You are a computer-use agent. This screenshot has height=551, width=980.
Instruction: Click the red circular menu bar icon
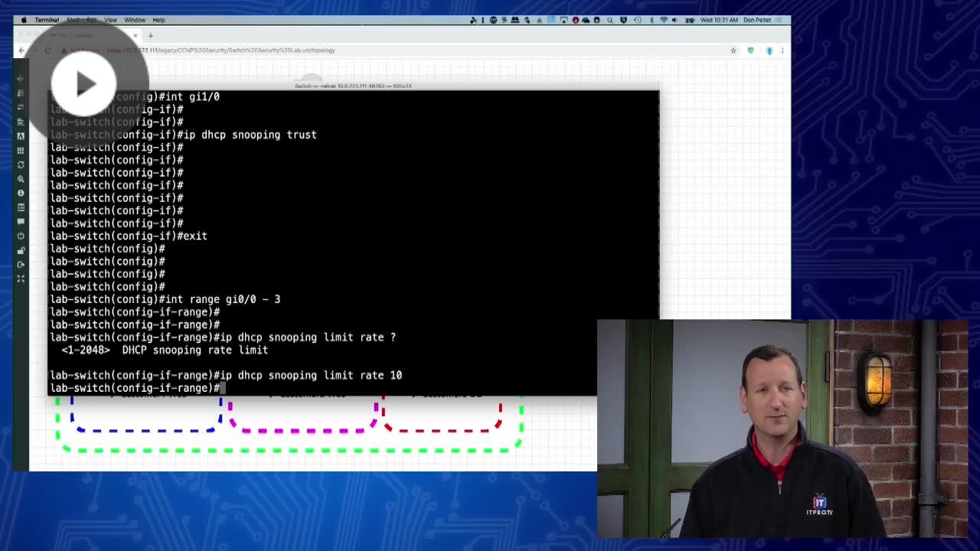click(575, 20)
